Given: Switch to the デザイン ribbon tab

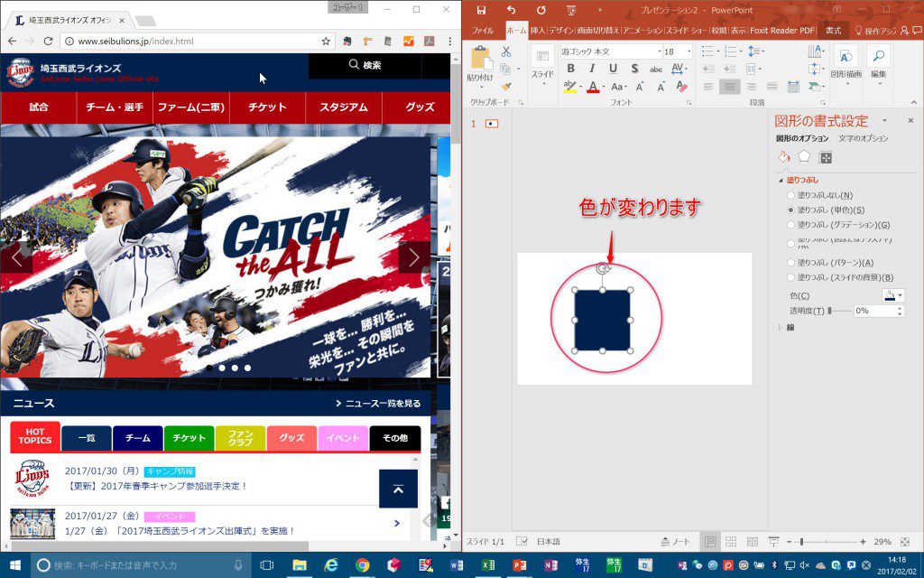Looking at the screenshot, I should pos(561,31).
